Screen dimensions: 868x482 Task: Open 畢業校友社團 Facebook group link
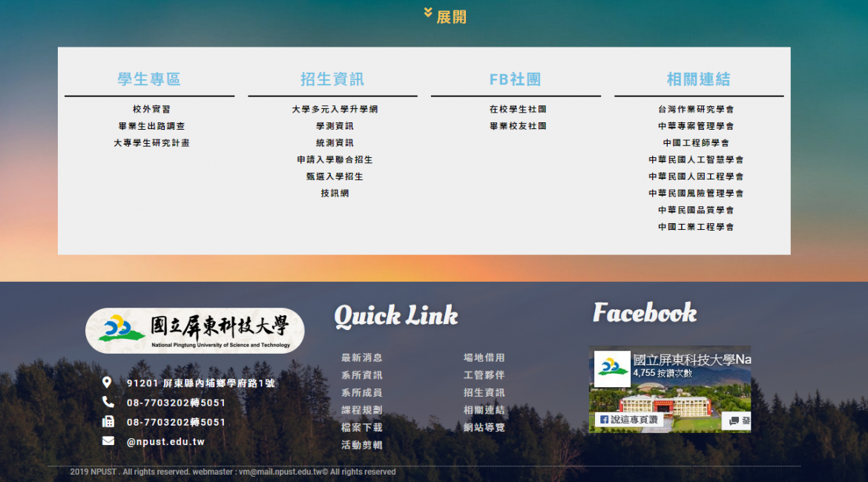517,126
